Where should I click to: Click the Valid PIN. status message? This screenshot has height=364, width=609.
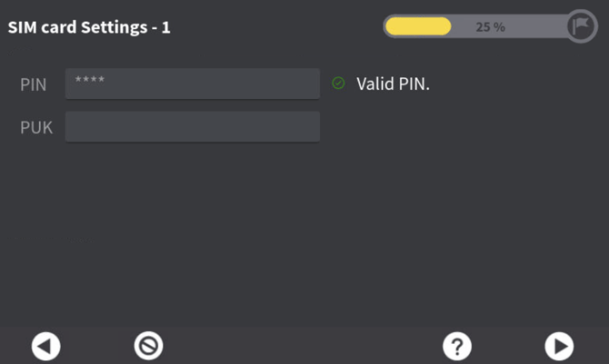point(393,84)
